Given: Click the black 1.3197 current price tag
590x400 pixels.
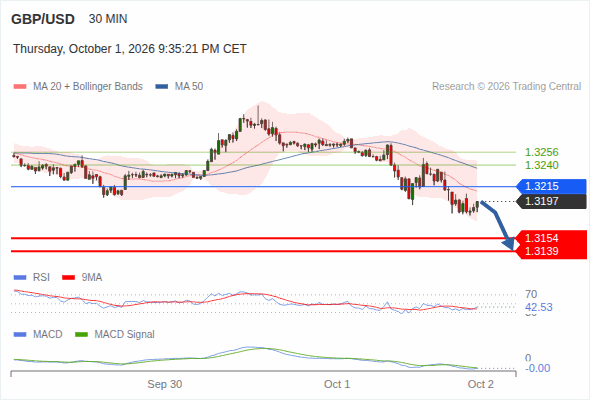Looking at the screenshot, I should [x=552, y=201].
